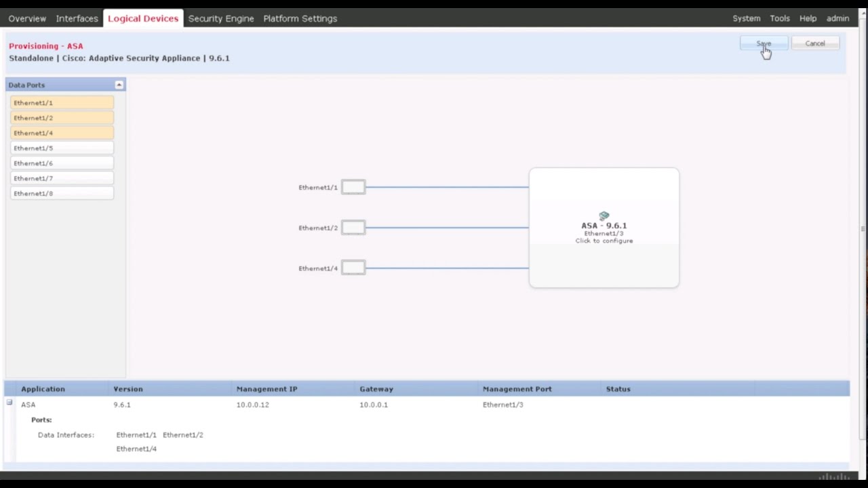Click the 'Click to configure' text
Screen dimensions: 868x488
click(x=604, y=241)
